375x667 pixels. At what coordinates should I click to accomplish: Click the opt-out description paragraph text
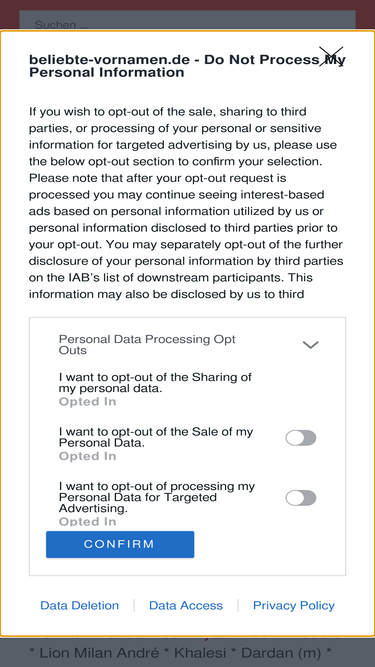click(x=186, y=203)
